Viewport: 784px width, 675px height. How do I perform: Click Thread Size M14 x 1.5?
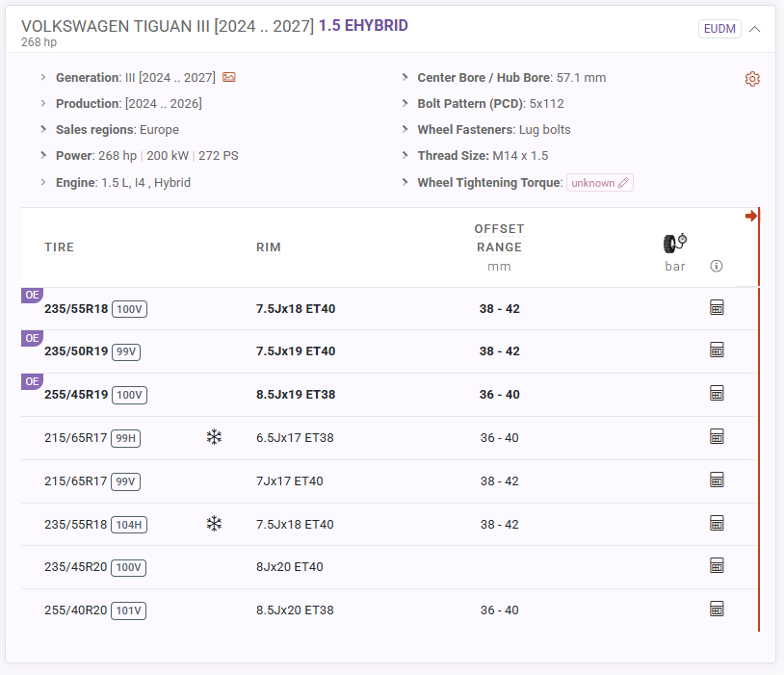(x=520, y=155)
